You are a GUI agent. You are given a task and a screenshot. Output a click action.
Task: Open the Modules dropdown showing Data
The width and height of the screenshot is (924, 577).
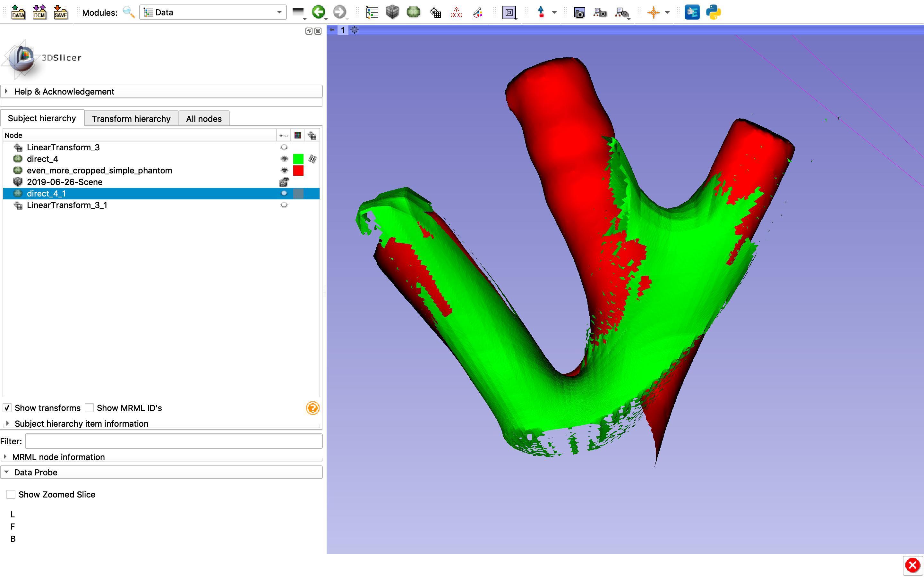tap(213, 12)
